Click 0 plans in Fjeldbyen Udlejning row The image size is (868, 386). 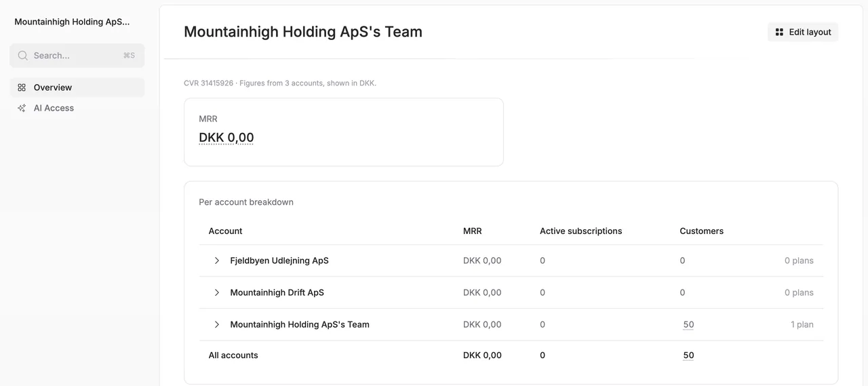click(x=799, y=260)
